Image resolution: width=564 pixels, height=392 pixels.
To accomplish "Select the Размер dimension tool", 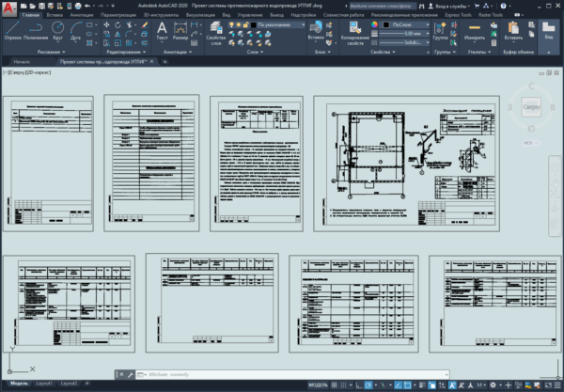I will pyautogui.click(x=180, y=30).
